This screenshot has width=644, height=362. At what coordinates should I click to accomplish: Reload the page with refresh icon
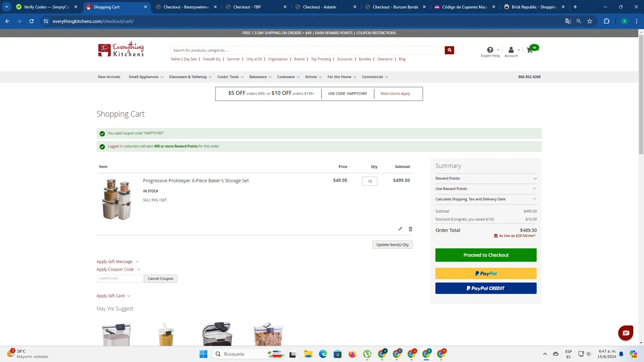31,21
